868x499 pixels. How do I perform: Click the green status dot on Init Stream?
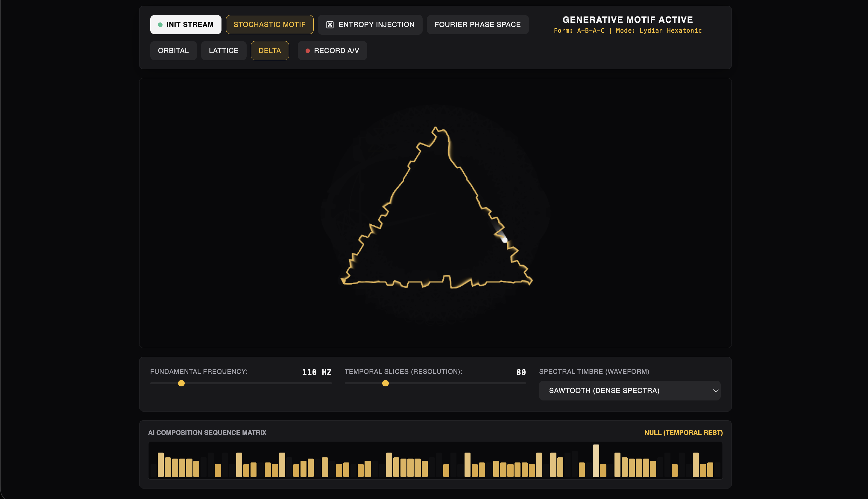160,25
